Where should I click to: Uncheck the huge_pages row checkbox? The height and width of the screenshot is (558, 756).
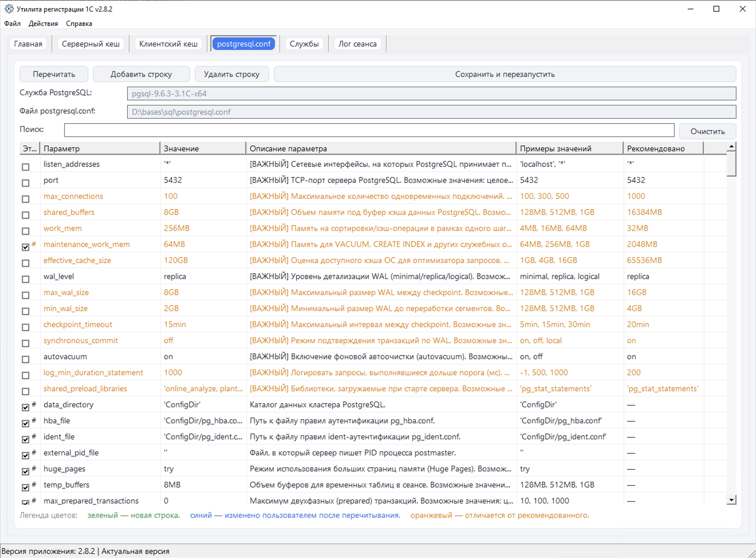[26, 471]
